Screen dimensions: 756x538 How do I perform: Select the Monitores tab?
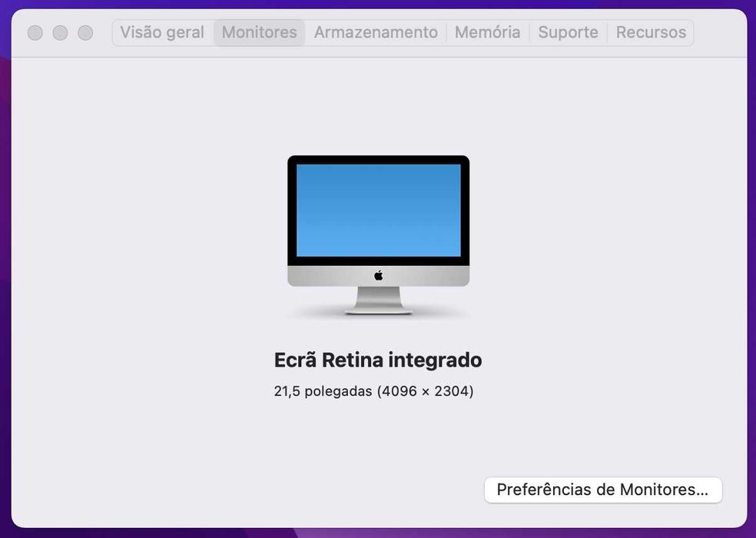pos(260,32)
